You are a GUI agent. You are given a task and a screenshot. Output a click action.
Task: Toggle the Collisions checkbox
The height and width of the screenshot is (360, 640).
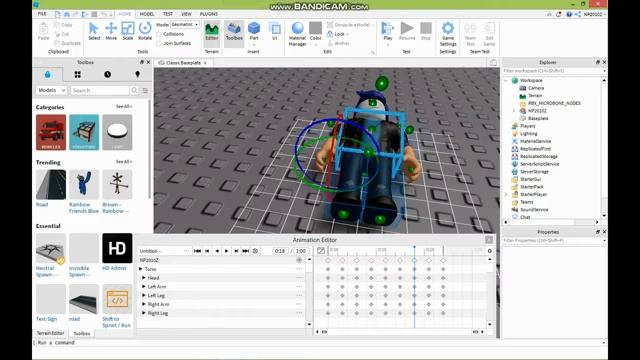[x=159, y=34]
